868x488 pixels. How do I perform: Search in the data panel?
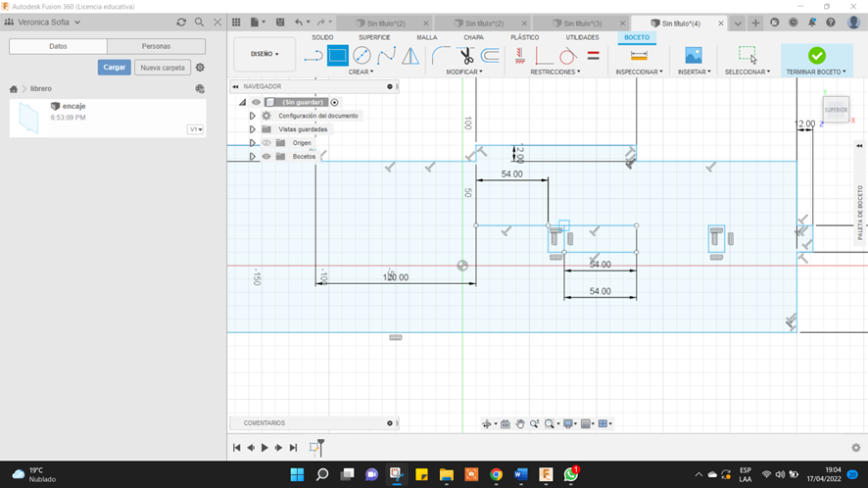pos(199,23)
